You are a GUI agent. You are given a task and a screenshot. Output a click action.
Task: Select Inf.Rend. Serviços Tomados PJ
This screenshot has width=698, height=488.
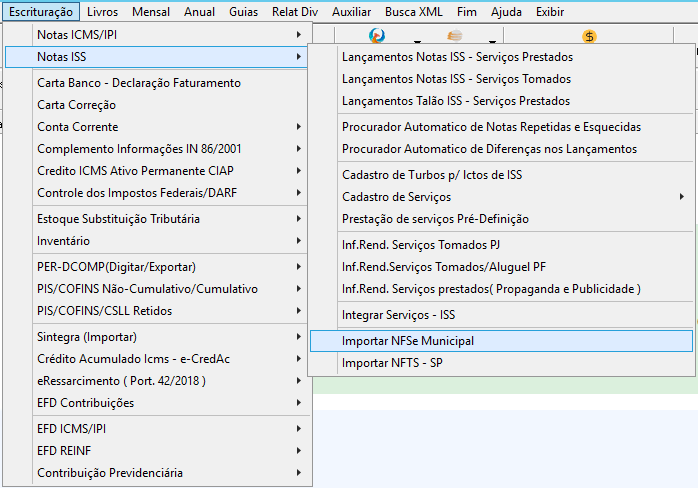point(501,245)
